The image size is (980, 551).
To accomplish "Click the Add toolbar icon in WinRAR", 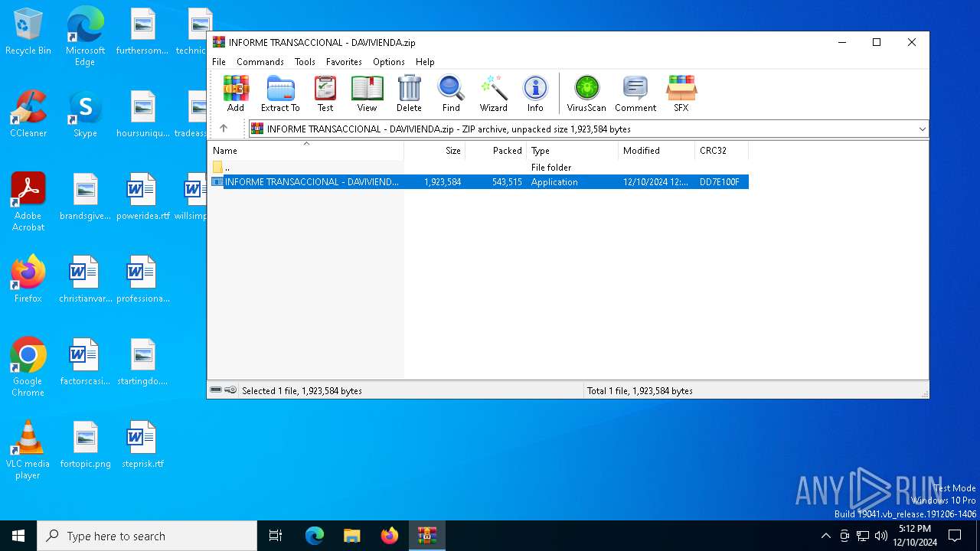I will coord(236,93).
